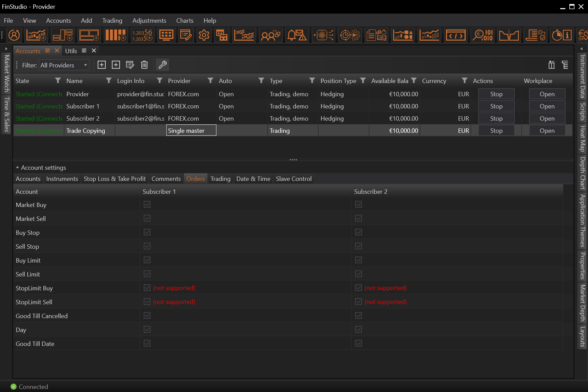Image resolution: width=588 pixels, height=392 pixels.
Task: Switch to the Slave Control tab
Action: click(x=293, y=179)
